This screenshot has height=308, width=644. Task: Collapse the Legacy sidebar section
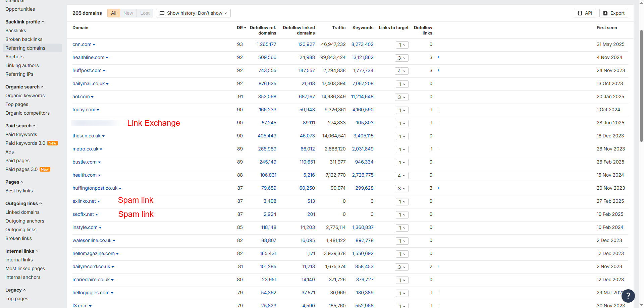[15, 290]
